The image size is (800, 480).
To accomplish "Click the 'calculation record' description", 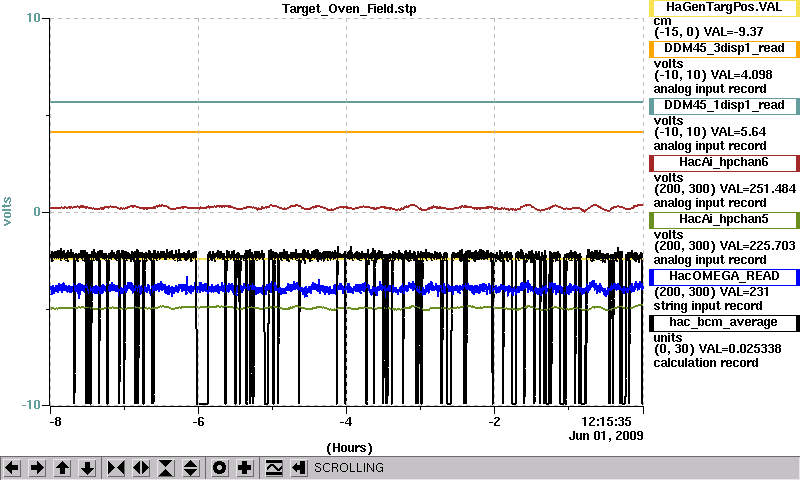I will click(706, 363).
